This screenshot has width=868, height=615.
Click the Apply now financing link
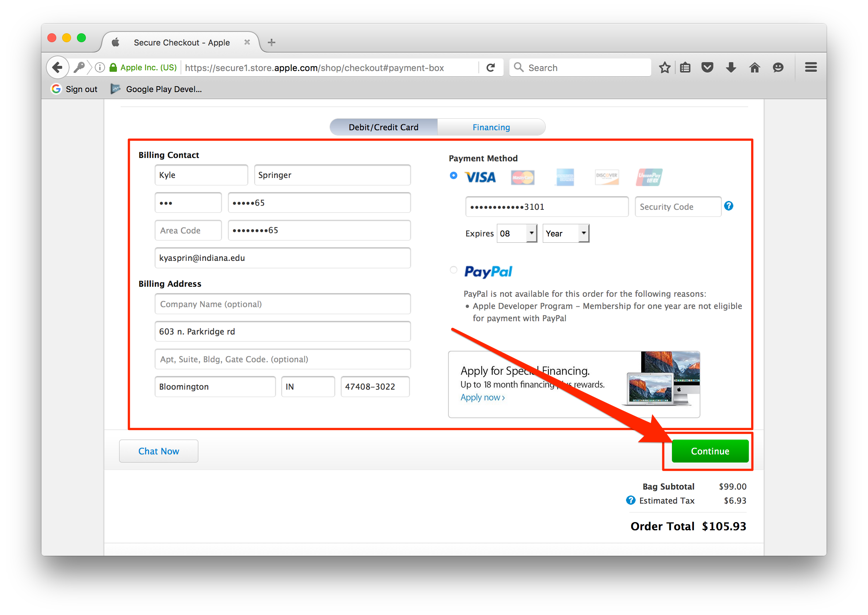[482, 397]
